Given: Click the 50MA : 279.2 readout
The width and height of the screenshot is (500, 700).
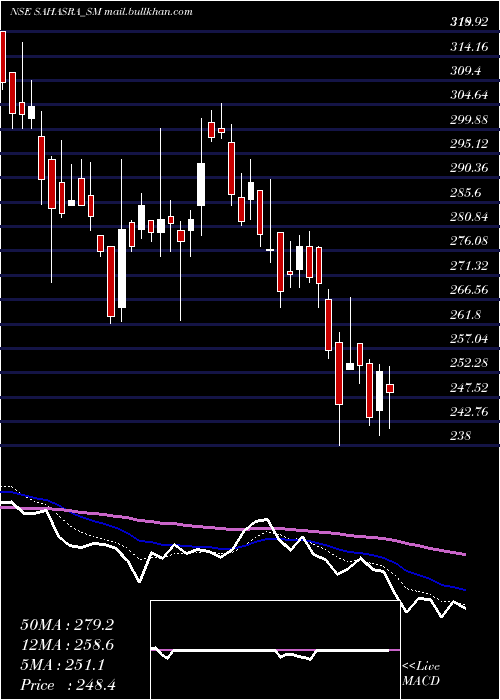Looking at the screenshot, I should pos(67,625).
